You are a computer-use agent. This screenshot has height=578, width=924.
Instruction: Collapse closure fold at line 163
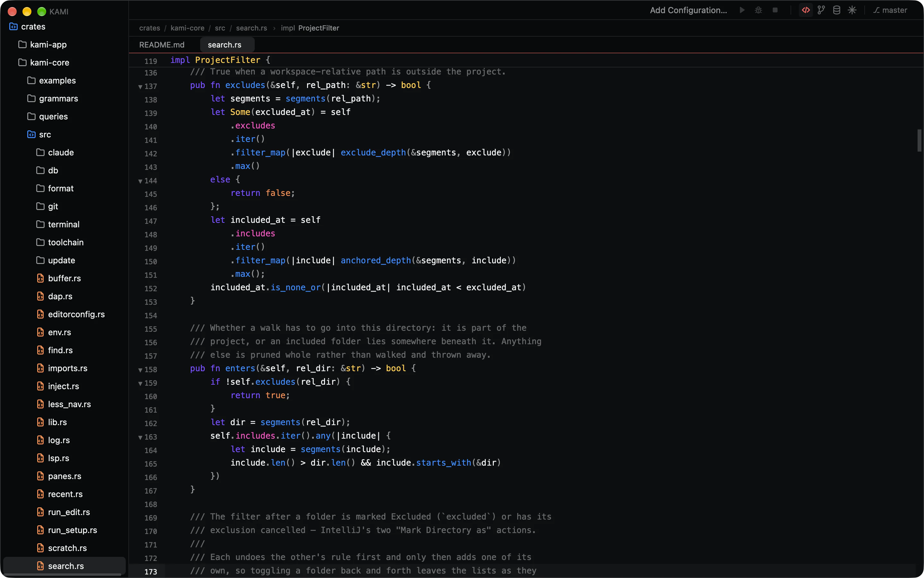(x=140, y=437)
